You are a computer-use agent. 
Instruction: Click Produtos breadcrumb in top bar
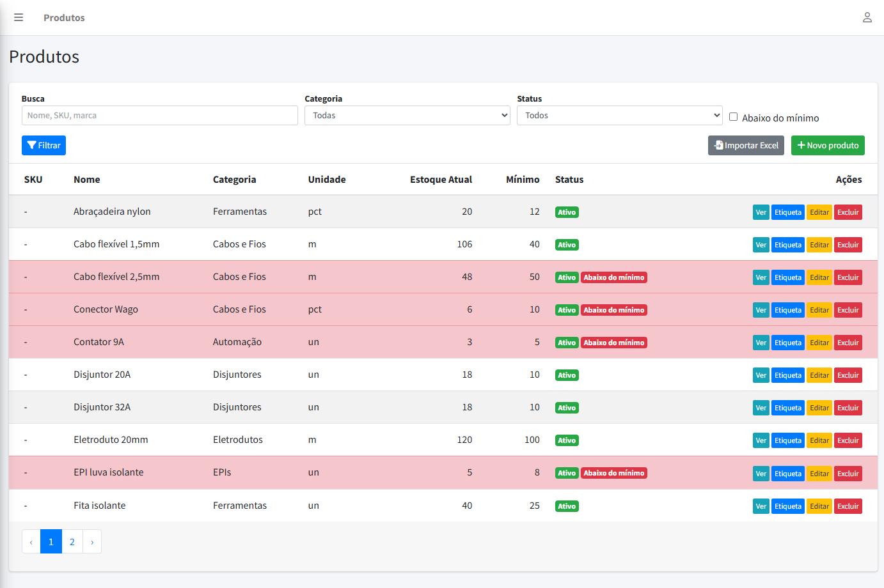point(64,18)
